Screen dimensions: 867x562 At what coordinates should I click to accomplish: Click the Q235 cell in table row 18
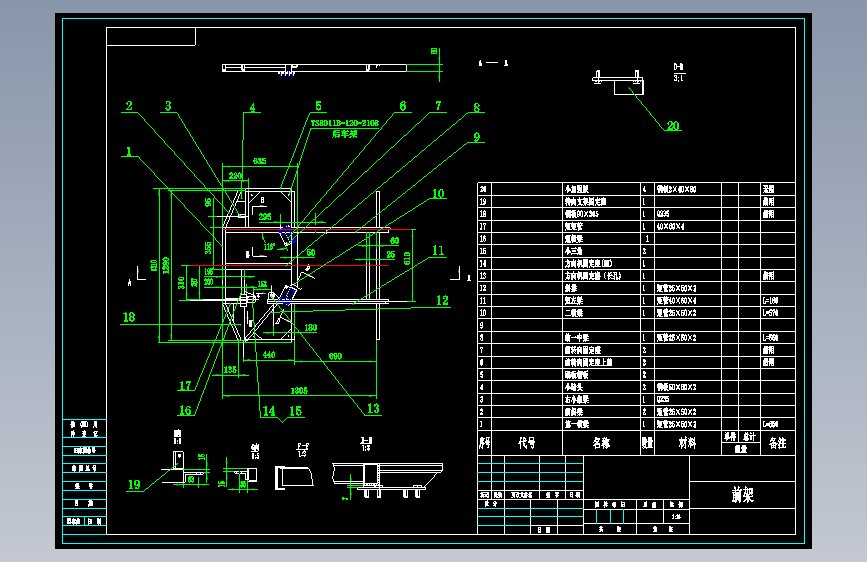[663, 214]
